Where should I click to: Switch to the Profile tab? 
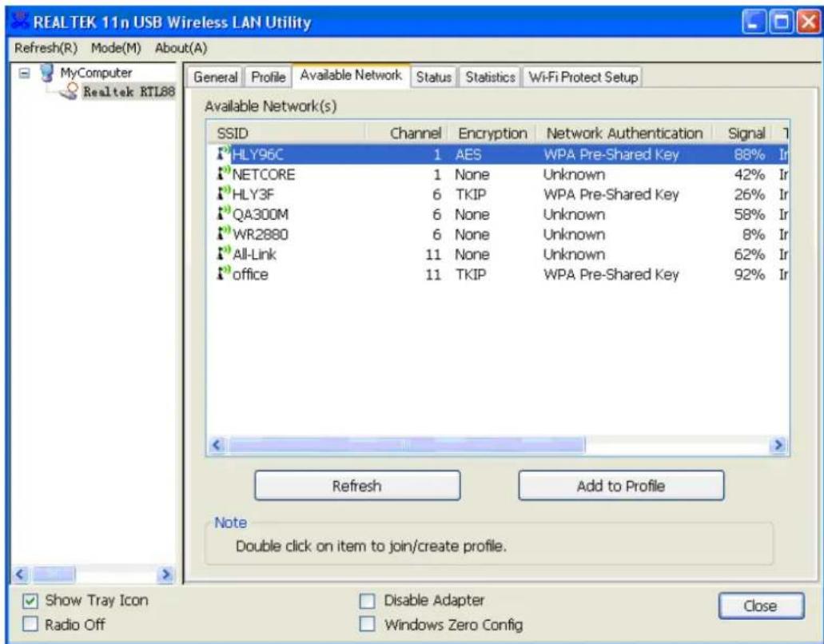[x=268, y=78]
